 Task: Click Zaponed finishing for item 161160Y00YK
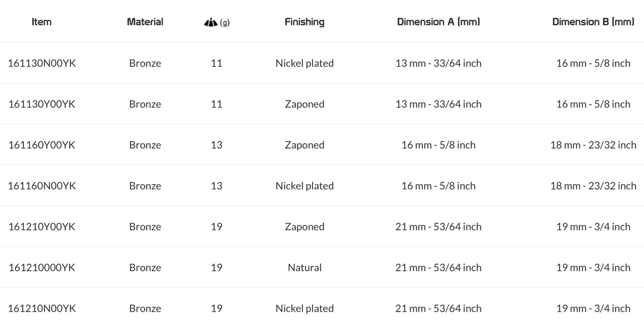tap(304, 145)
